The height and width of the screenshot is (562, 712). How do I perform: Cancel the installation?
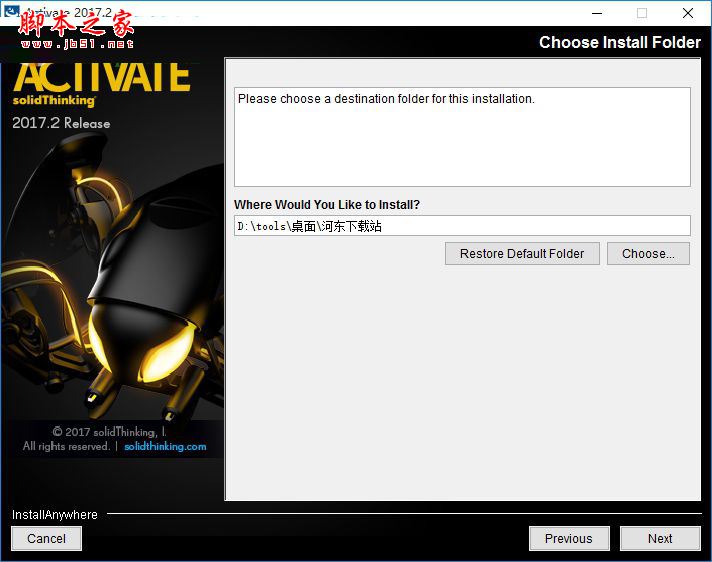(x=46, y=538)
